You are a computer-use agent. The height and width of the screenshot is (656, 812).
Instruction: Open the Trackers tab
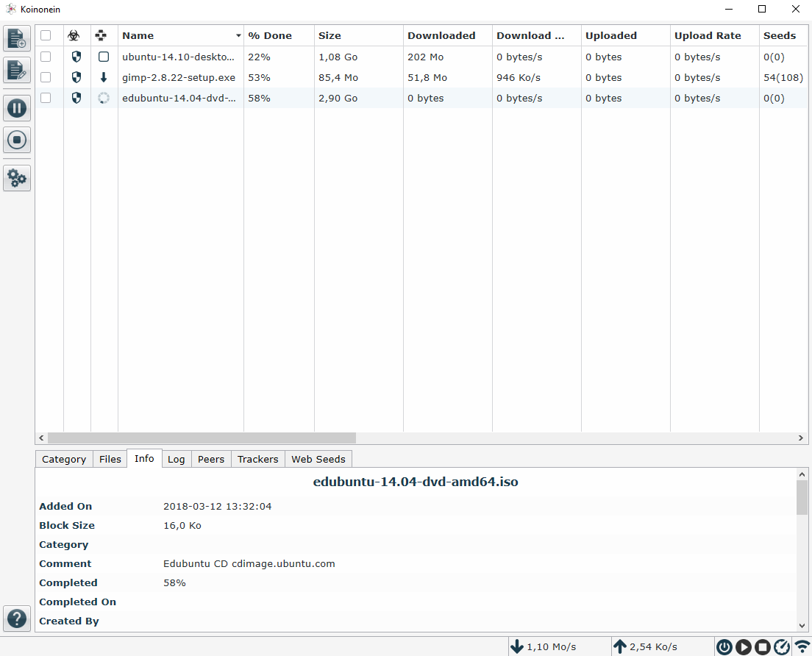(258, 459)
